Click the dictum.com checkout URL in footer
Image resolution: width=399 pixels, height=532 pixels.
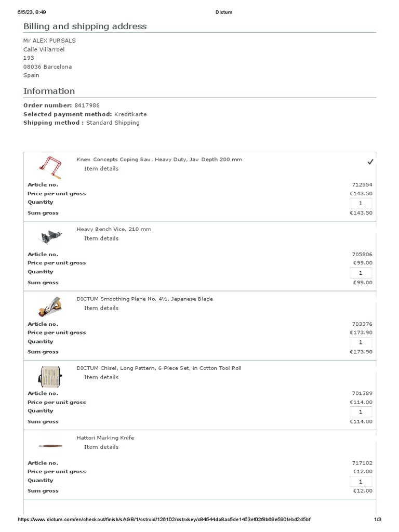164,520
